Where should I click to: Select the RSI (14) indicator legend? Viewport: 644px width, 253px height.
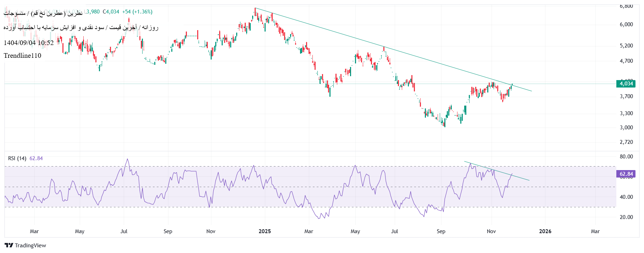coord(17,158)
